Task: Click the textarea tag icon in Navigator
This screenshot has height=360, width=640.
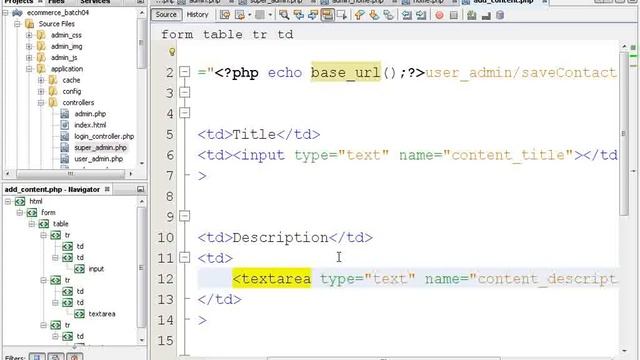Action: pyautogui.click(x=79, y=314)
